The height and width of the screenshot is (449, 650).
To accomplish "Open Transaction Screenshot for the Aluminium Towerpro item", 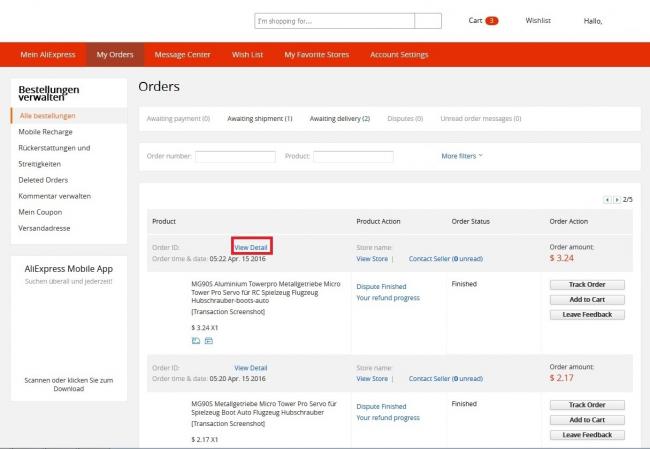I will click(x=228, y=311).
